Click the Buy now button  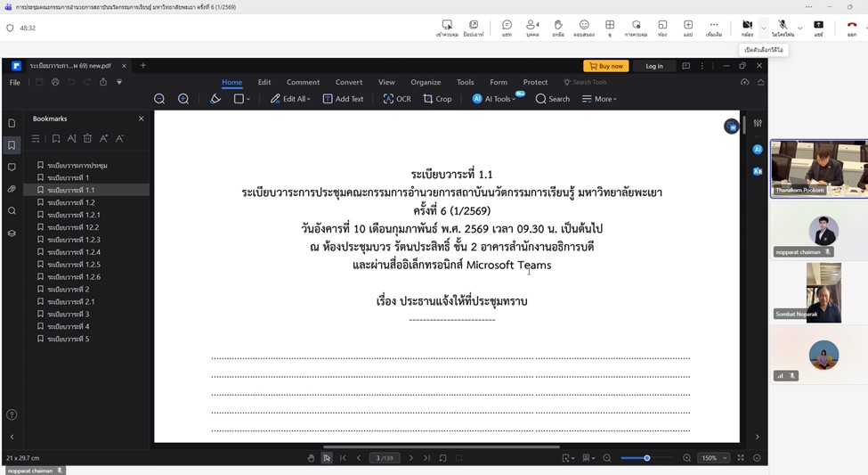point(605,66)
